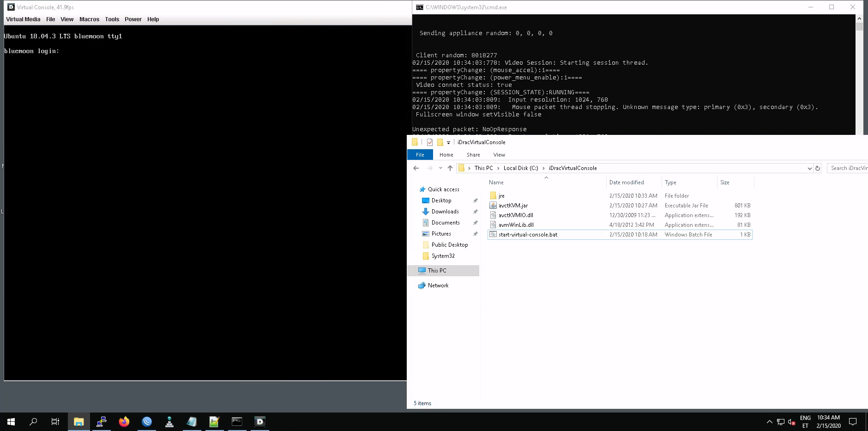This screenshot has width=868, height=431.
Task: Show hidden system tray icons
Action: tap(769, 422)
